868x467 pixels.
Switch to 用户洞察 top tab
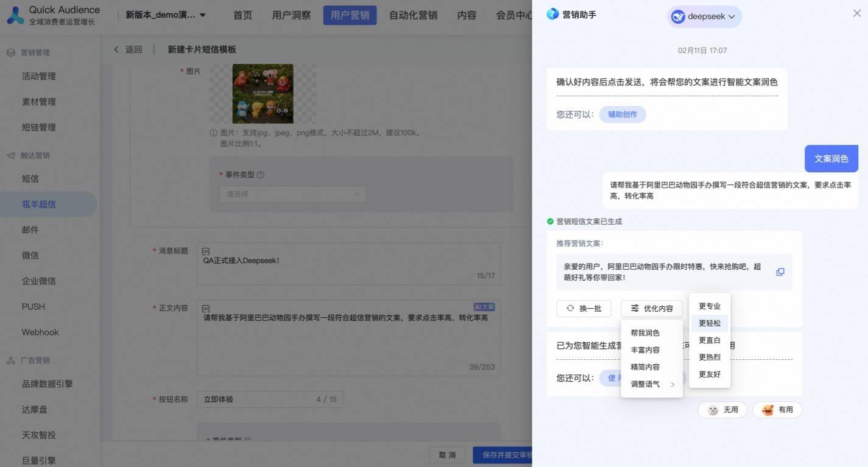[292, 15]
